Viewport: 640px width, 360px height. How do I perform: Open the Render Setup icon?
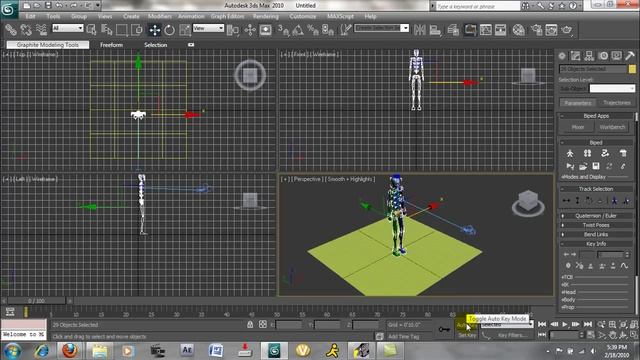pos(536,30)
